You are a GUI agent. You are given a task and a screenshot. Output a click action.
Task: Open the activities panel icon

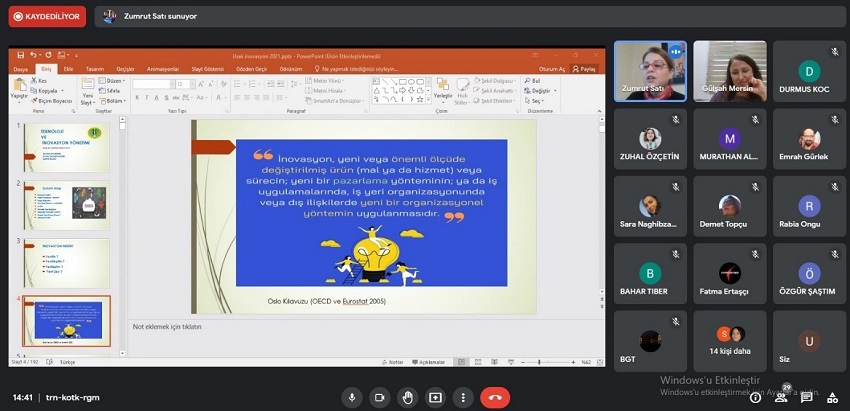pos(832,398)
